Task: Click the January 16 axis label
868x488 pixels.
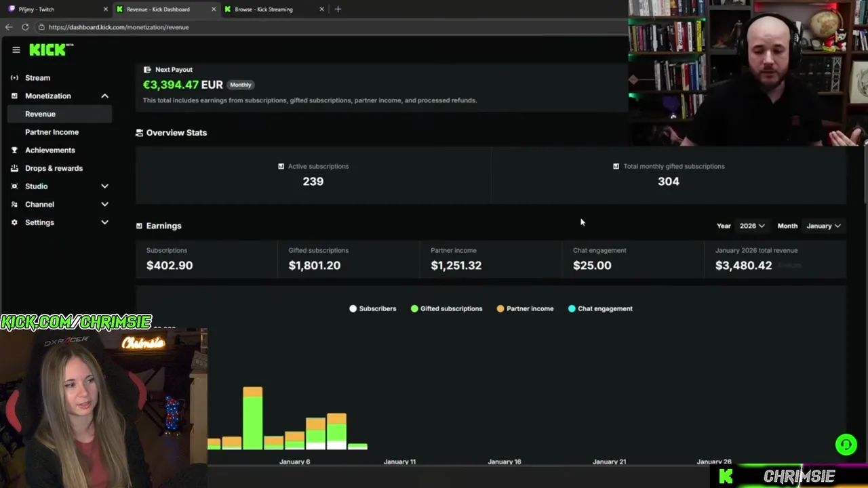Action: point(505,462)
